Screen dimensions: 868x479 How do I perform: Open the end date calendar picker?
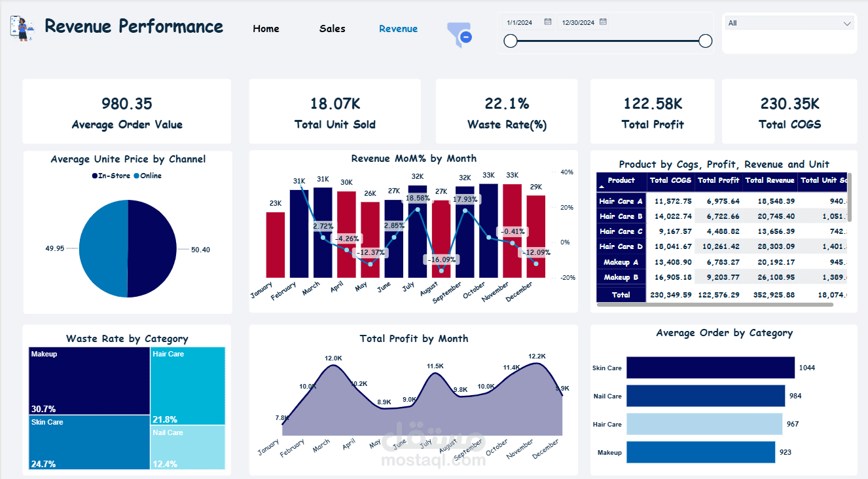pos(604,22)
